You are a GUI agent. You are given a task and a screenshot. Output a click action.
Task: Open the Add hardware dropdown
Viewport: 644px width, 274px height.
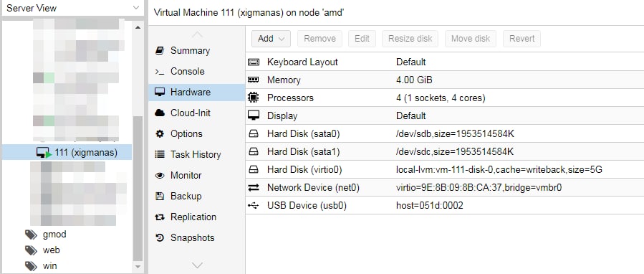pyautogui.click(x=271, y=39)
